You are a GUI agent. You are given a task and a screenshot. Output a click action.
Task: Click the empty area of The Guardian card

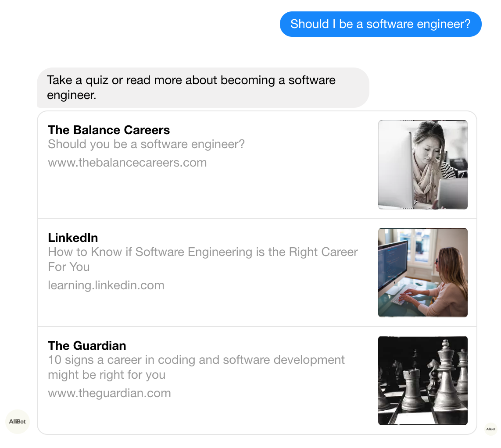point(208,415)
